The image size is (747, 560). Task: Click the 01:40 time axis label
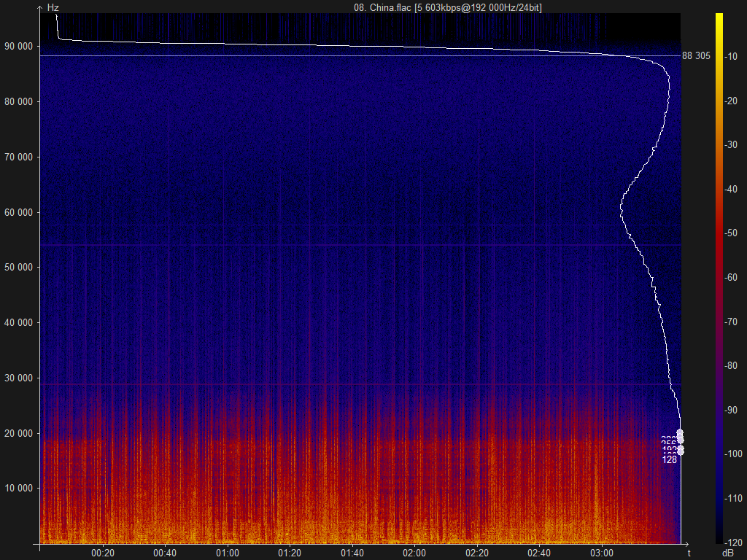[x=352, y=553]
